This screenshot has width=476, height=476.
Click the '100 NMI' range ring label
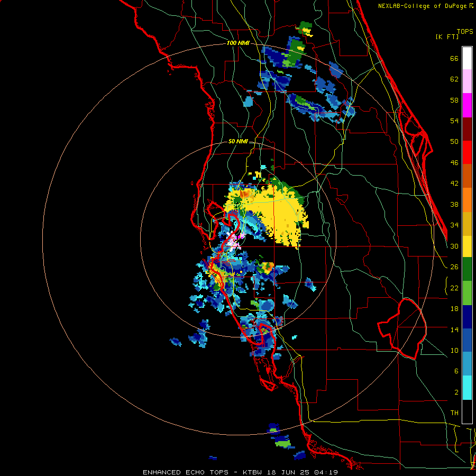238,43
